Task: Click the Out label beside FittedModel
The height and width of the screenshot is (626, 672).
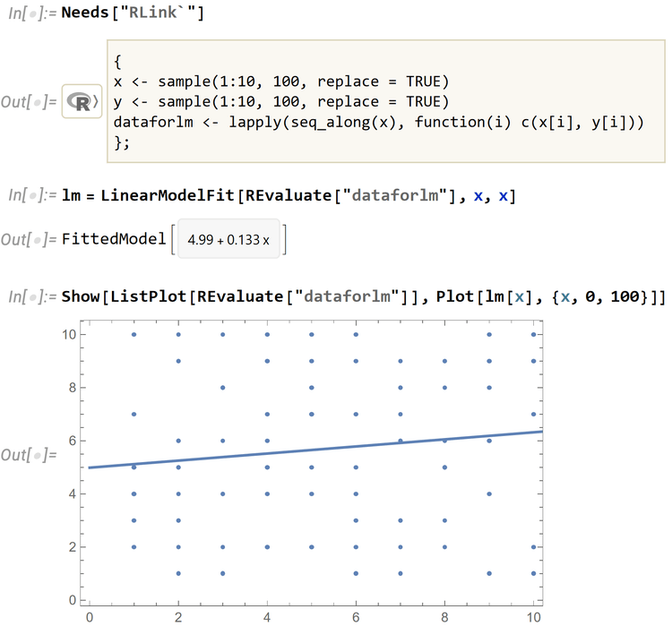Action: pyautogui.click(x=29, y=239)
